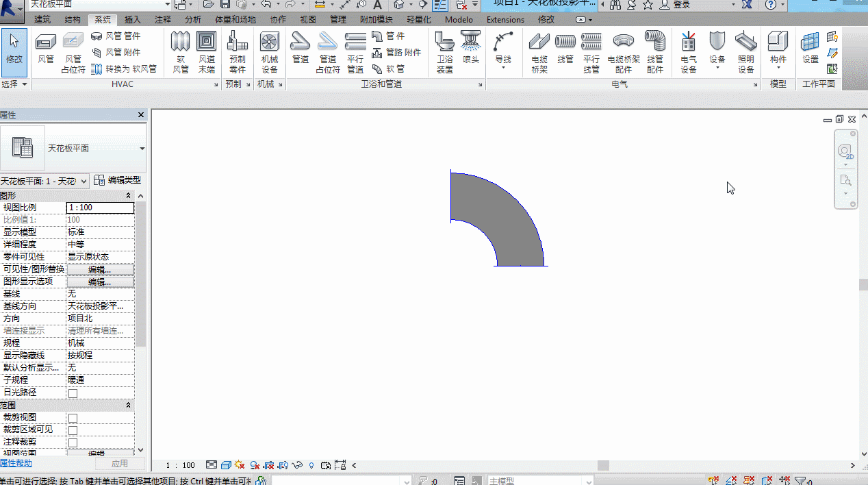Choose the 管道占位符 pipe placeholder tool

[x=328, y=53]
